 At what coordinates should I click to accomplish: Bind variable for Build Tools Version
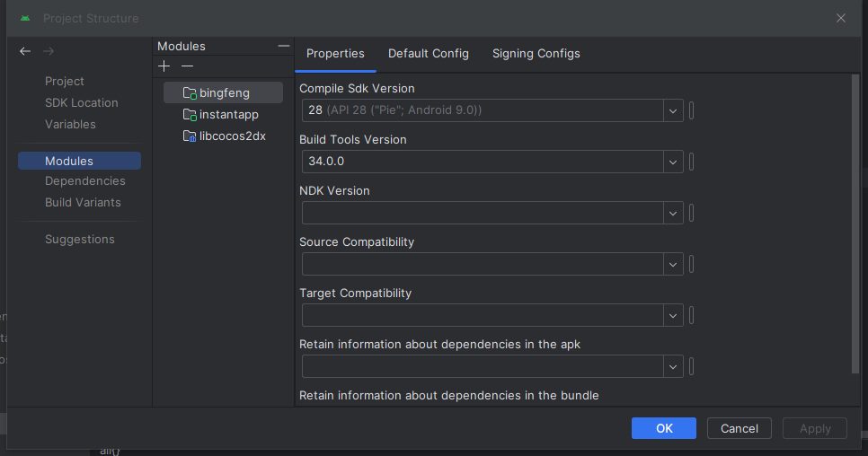pyautogui.click(x=692, y=162)
